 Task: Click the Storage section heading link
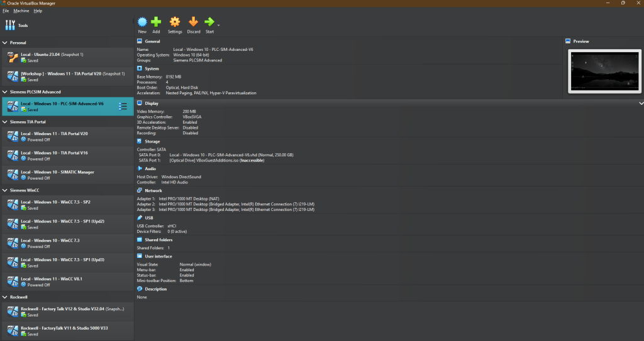153,141
